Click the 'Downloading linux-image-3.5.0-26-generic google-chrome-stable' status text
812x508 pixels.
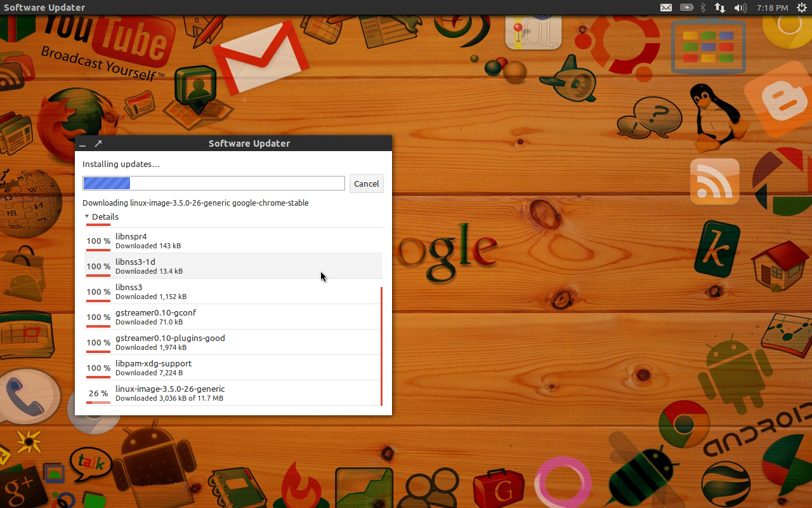[x=195, y=203]
